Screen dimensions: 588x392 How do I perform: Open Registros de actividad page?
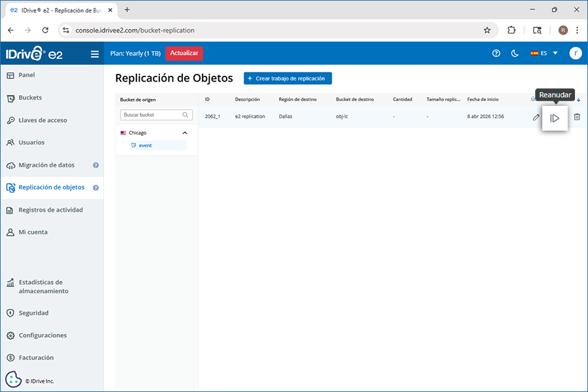tap(50, 210)
